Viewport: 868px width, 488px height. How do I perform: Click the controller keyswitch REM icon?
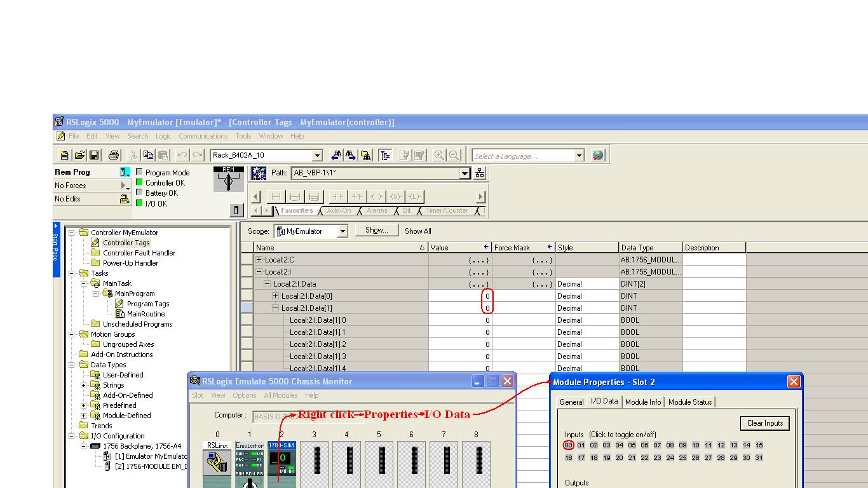click(229, 179)
